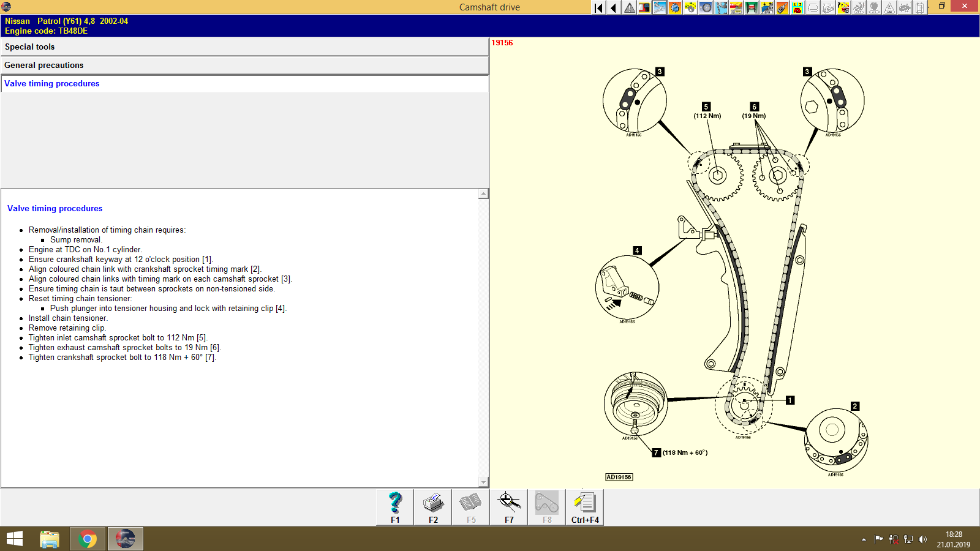Open the Special tools section
The image size is (980, 551).
pos(244,47)
